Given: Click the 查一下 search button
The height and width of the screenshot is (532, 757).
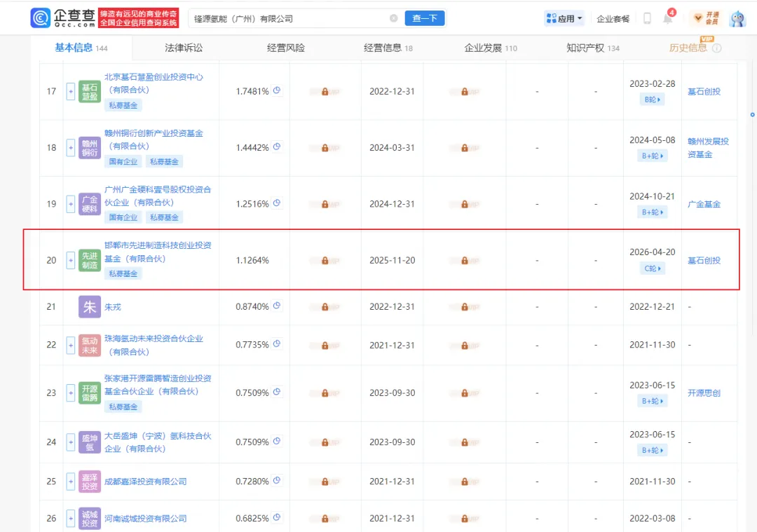Looking at the screenshot, I should [x=424, y=18].
